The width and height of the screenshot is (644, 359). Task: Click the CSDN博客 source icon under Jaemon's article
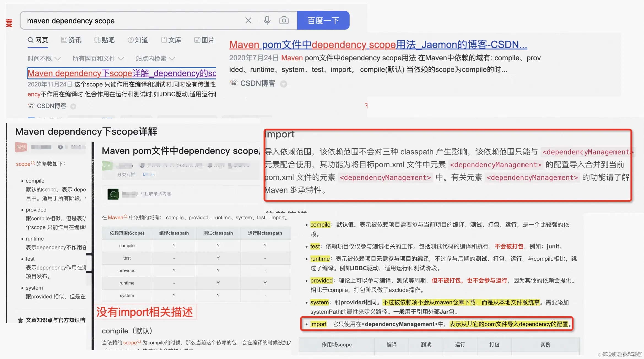[233, 83]
